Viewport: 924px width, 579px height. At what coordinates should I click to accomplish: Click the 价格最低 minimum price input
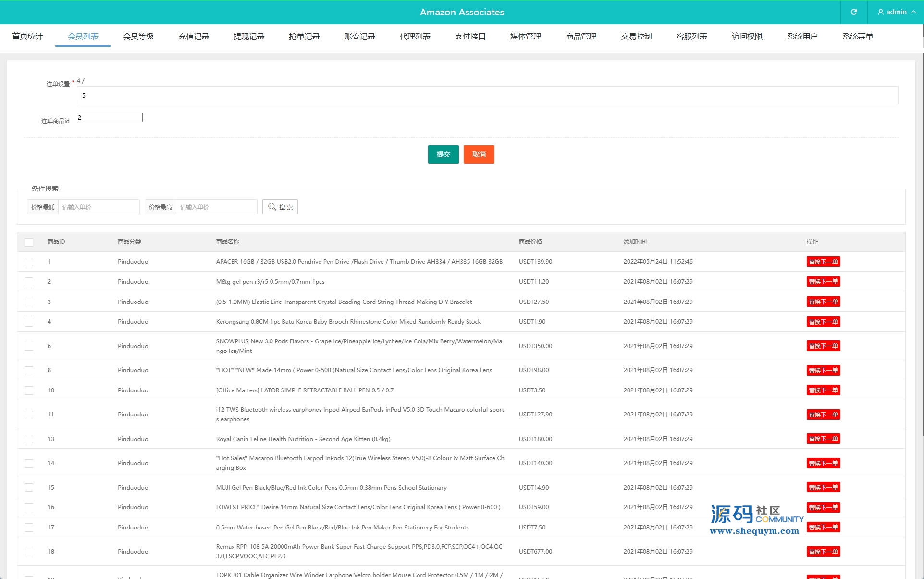point(99,207)
